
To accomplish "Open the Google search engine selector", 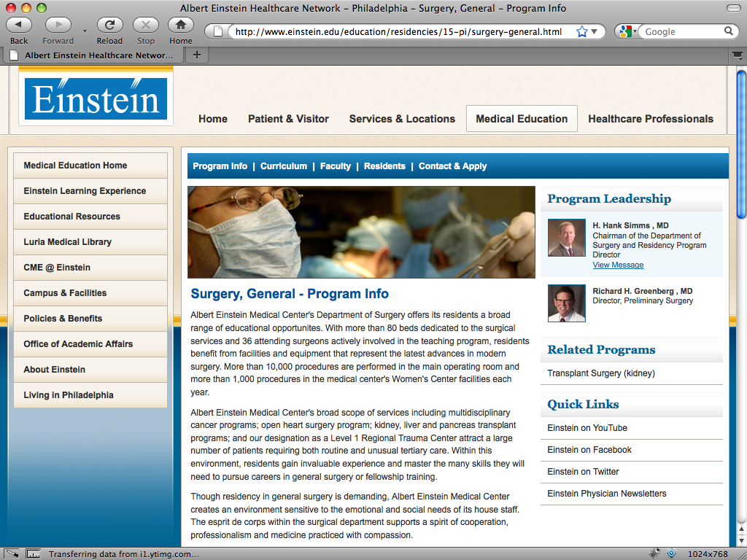I will point(628,32).
